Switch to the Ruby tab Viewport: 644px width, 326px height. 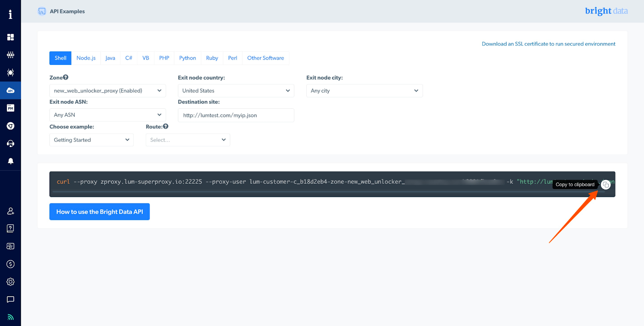click(x=212, y=58)
